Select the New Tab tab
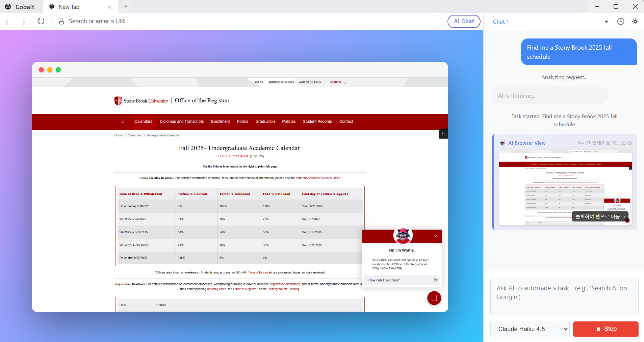The height and width of the screenshot is (342, 644). pos(80,7)
